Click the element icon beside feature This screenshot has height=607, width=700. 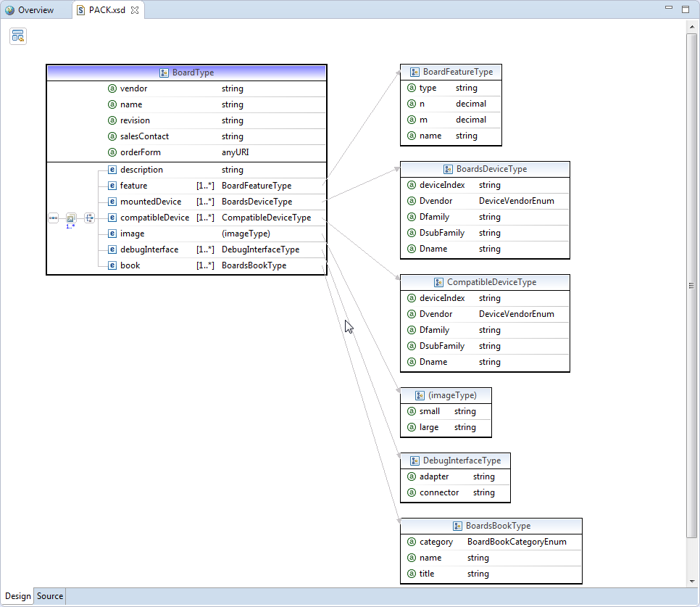point(111,185)
